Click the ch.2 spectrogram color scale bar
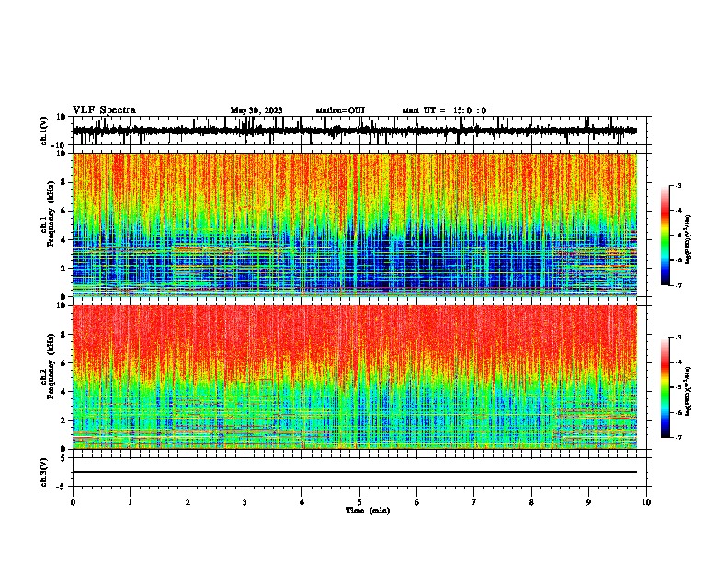This screenshot has height=563, width=728. tap(665, 387)
